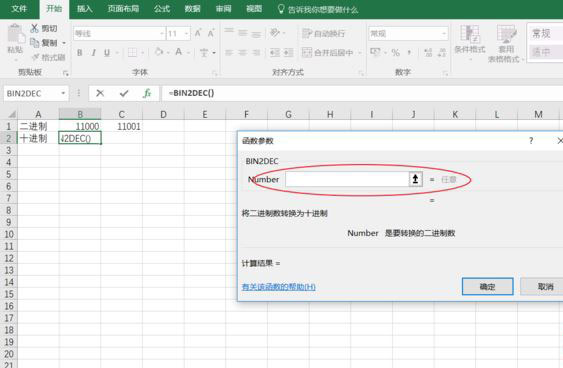563x368 pixels.
Task: Click the Merge and Center icon
Action: tap(307, 53)
